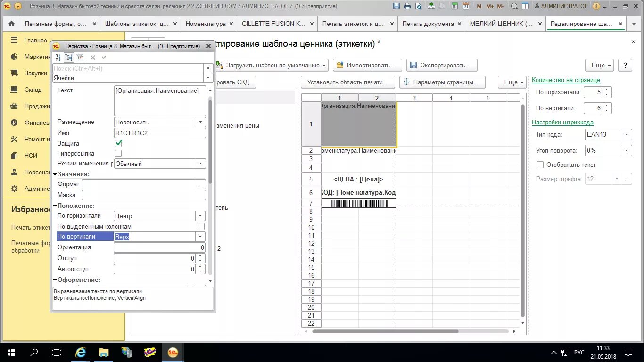Decrease По вертикали count stepper
The height and width of the screenshot is (362, 644).
pos(607,111)
